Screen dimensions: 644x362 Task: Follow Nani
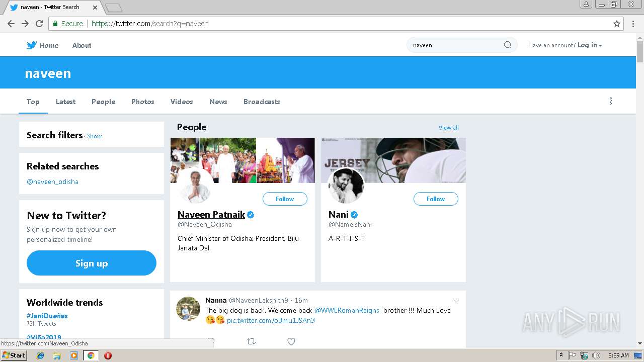pos(436,199)
